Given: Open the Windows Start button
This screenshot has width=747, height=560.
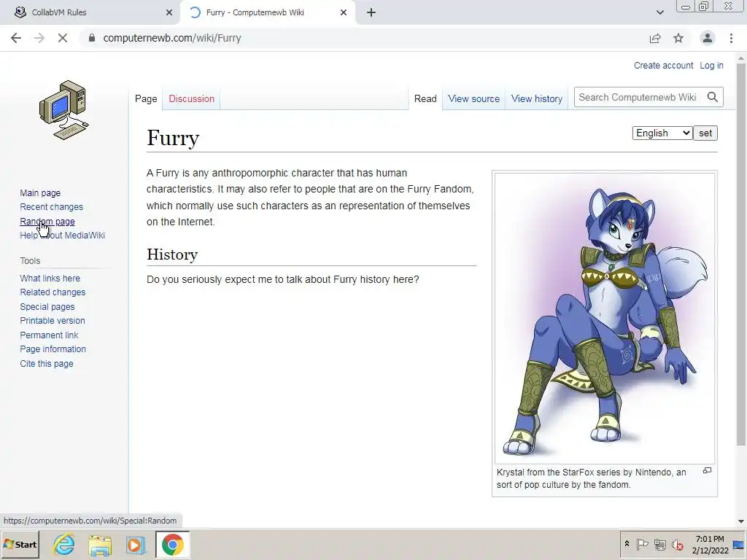Looking at the screenshot, I should point(20,544).
